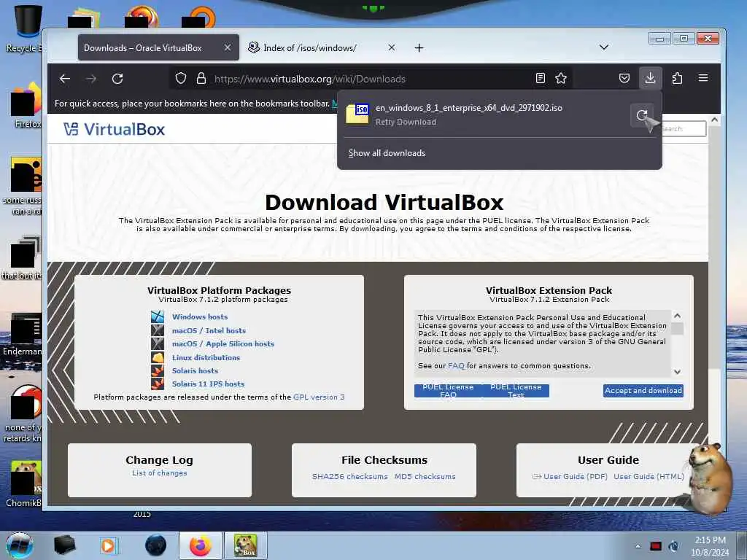747x560 pixels.
Task: Click the Solaris 11 IPS hosts icon
Action: tap(158, 384)
